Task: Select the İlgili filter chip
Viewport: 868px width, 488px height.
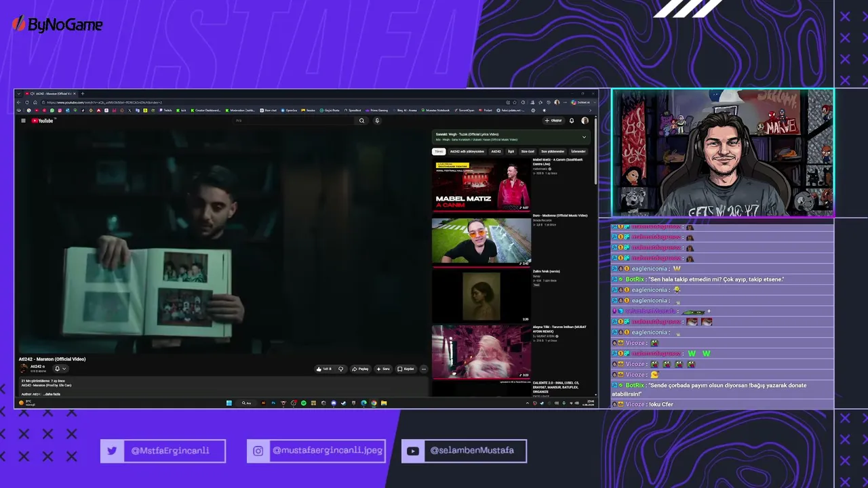Action: tap(511, 152)
